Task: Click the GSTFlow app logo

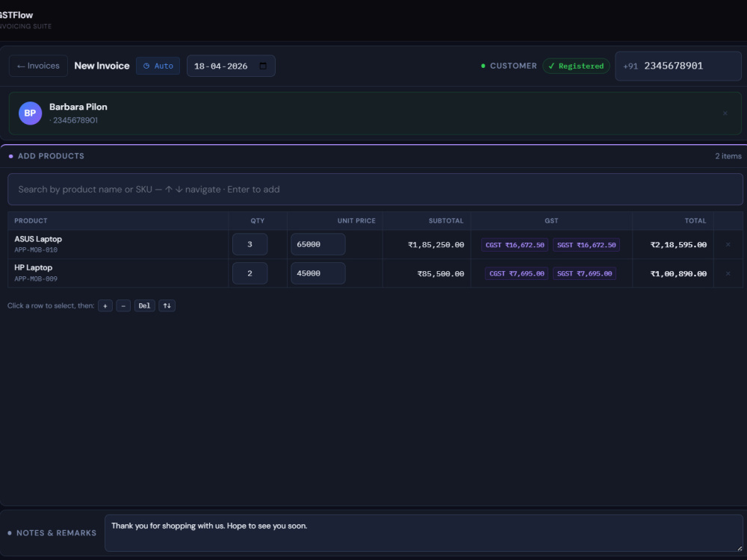Action: 16,15
